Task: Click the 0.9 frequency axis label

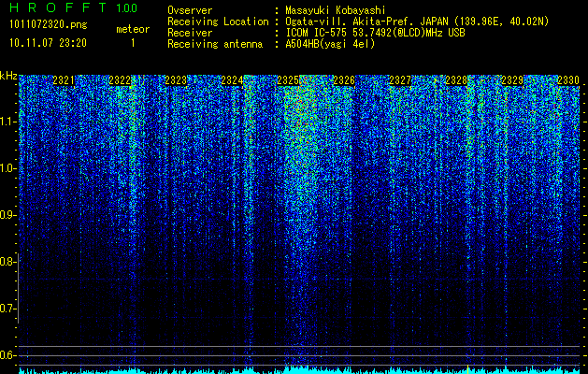Action: [7, 215]
